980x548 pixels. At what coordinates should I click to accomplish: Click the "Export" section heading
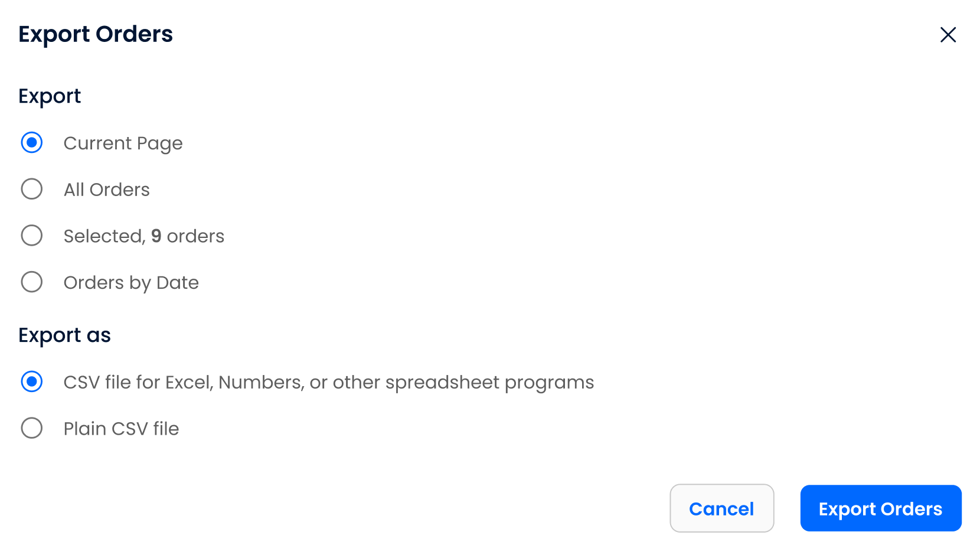point(50,96)
